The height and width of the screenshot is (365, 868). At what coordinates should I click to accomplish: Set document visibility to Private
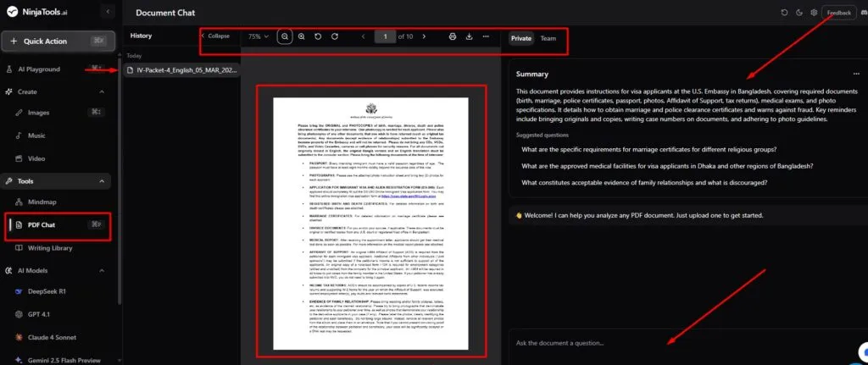point(520,38)
